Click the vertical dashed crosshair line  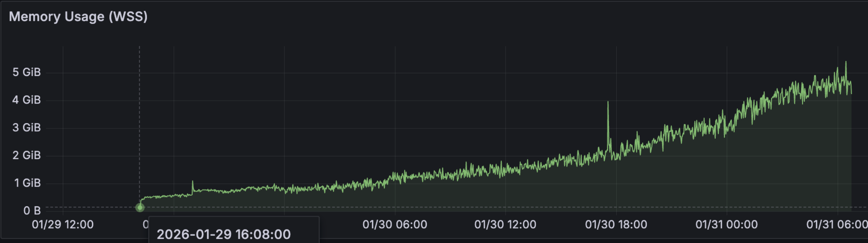(140, 120)
